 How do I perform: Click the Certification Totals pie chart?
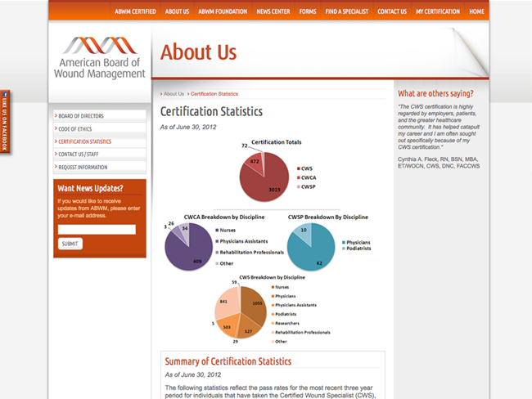[264, 177]
